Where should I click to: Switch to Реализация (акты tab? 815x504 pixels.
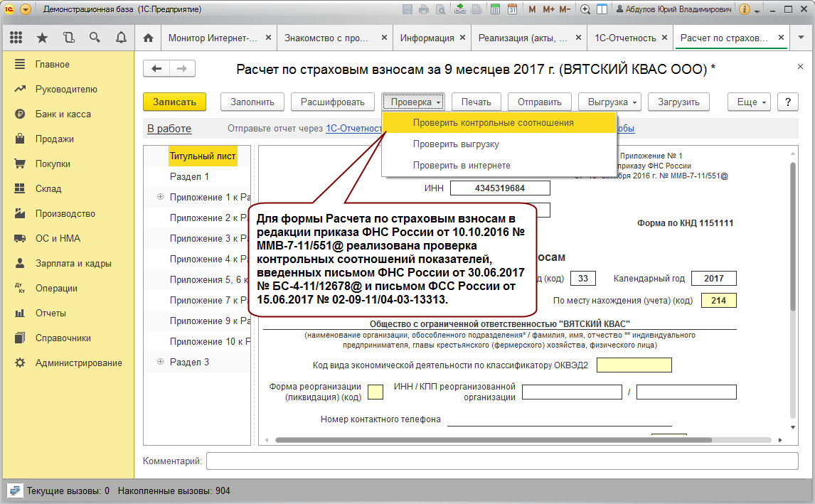523,38
